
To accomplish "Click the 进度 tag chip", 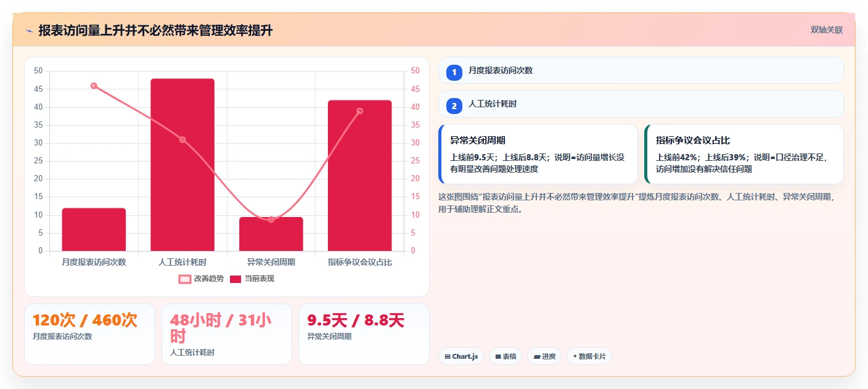I will pyautogui.click(x=544, y=356).
